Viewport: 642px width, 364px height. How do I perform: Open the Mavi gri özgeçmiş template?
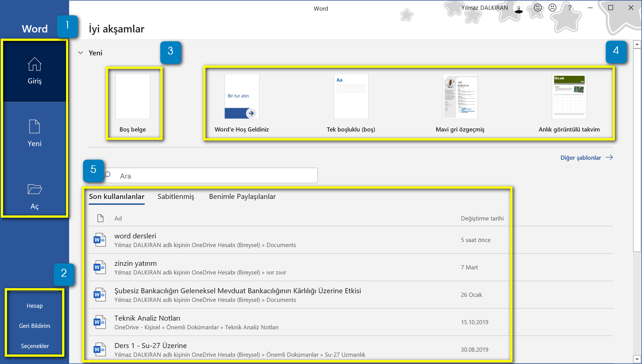pos(460,103)
